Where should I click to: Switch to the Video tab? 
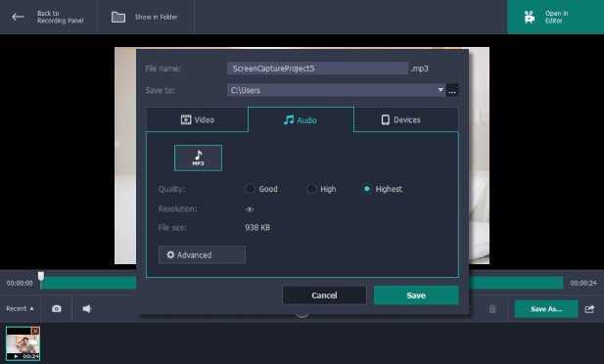click(197, 119)
